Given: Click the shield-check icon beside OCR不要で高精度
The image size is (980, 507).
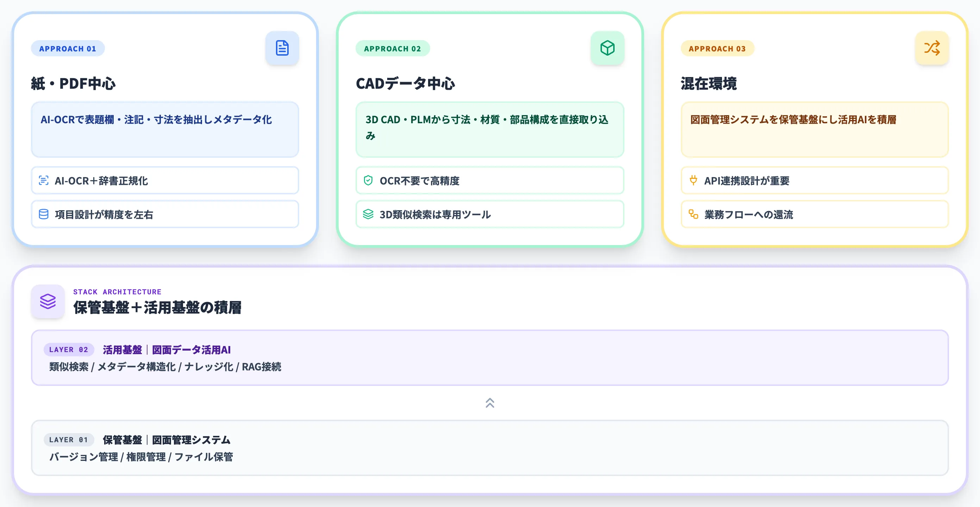Looking at the screenshot, I should point(368,181).
